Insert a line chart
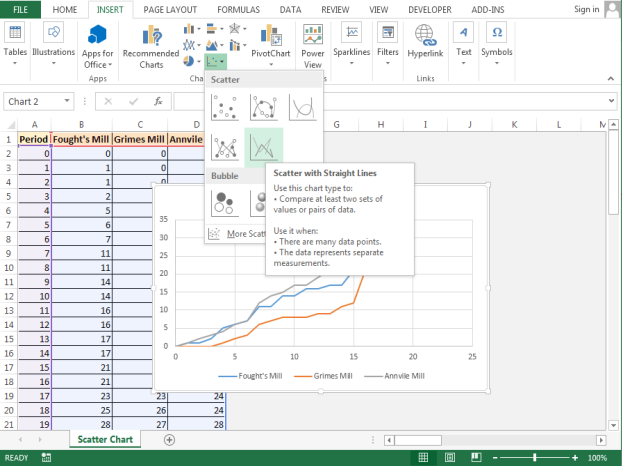Viewport: 625px width, 469px height. click(192, 45)
